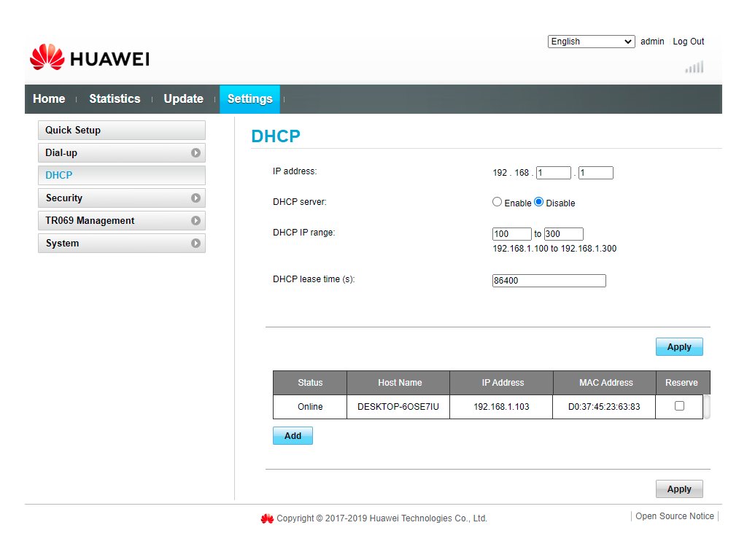Screen dimensions: 747x560
Task: Click the DHCP lease time input field
Action: coord(549,281)
